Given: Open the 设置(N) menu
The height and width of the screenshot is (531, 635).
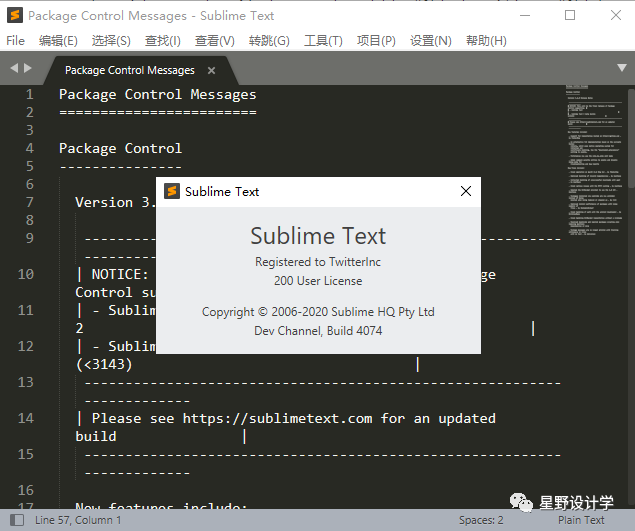Looking at the screenshot, I should coord(430,41).
